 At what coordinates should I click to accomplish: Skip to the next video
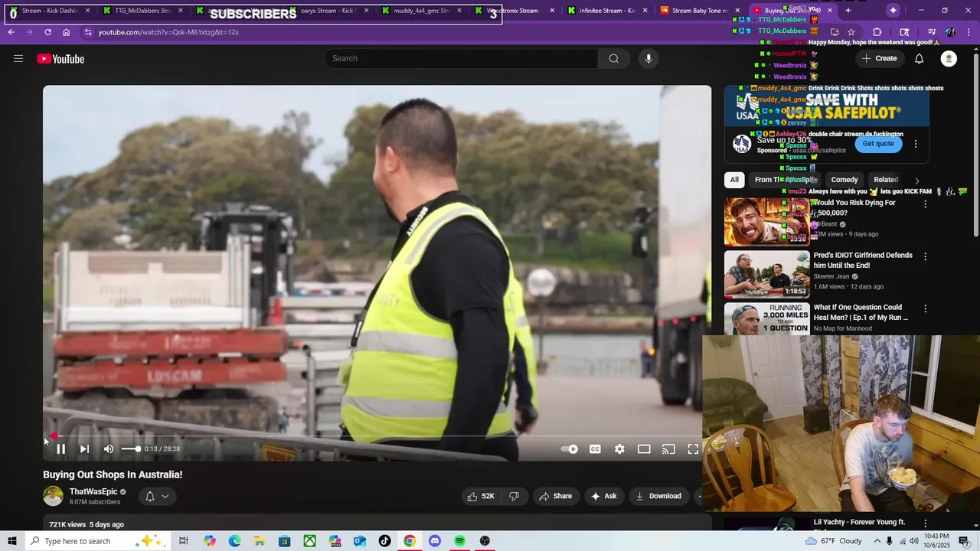click(84, 449)
